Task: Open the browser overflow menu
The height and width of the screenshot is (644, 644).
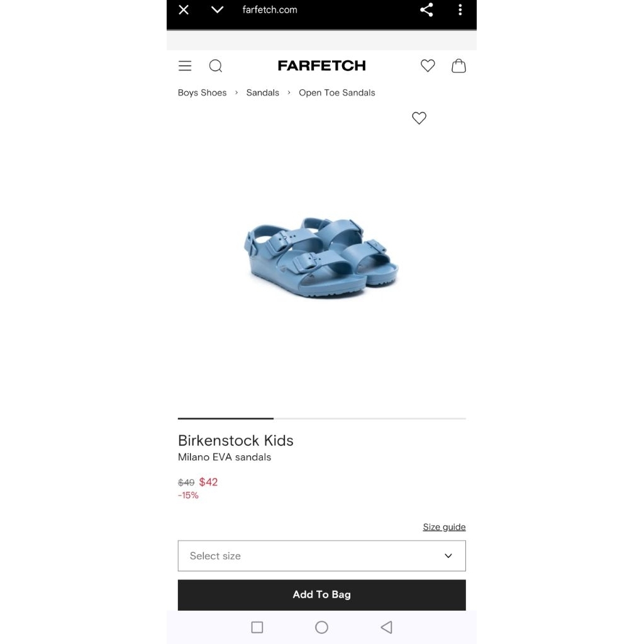Action: 460,9
